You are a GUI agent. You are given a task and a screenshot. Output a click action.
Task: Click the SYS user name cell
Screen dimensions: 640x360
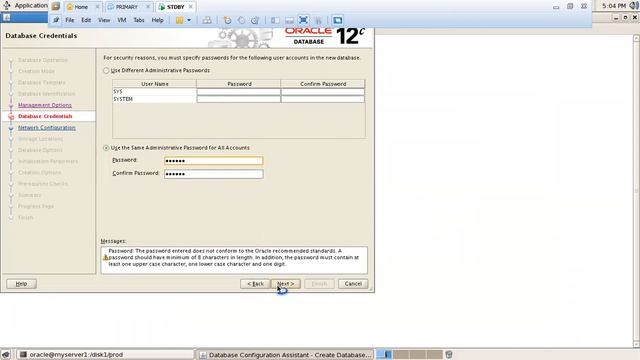[154, 92]
